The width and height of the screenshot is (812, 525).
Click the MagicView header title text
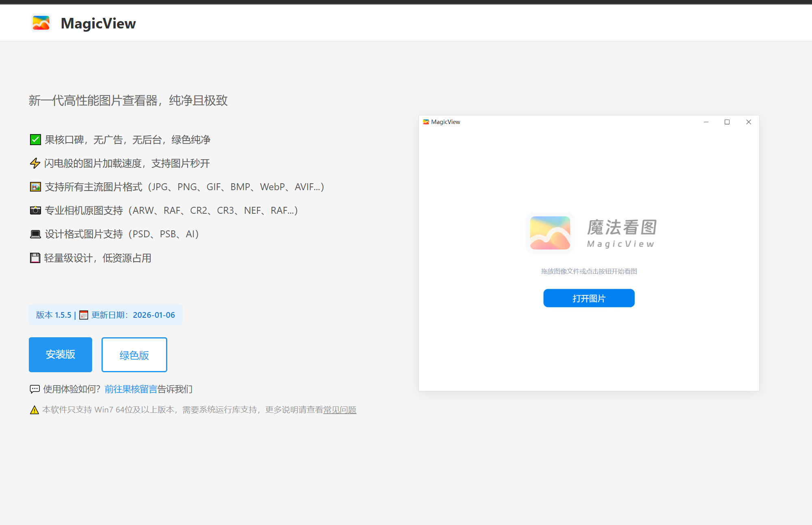click(x=98, y=23)
